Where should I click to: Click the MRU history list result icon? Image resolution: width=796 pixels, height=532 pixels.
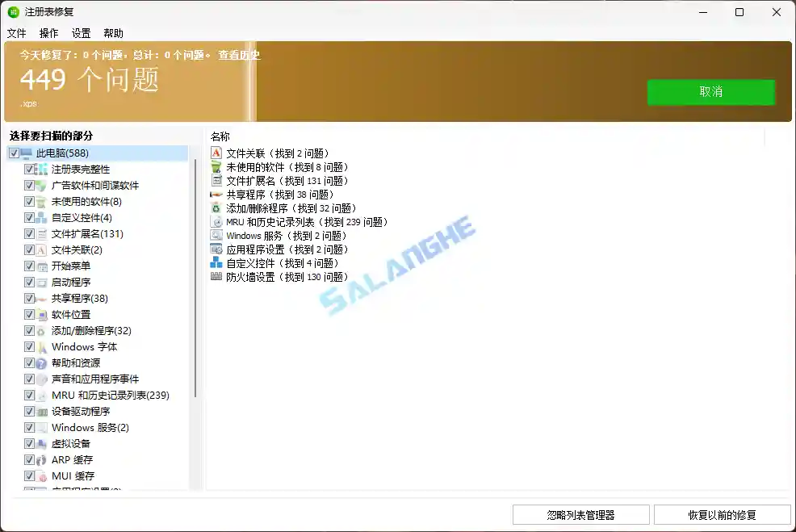tap(216, 222)
